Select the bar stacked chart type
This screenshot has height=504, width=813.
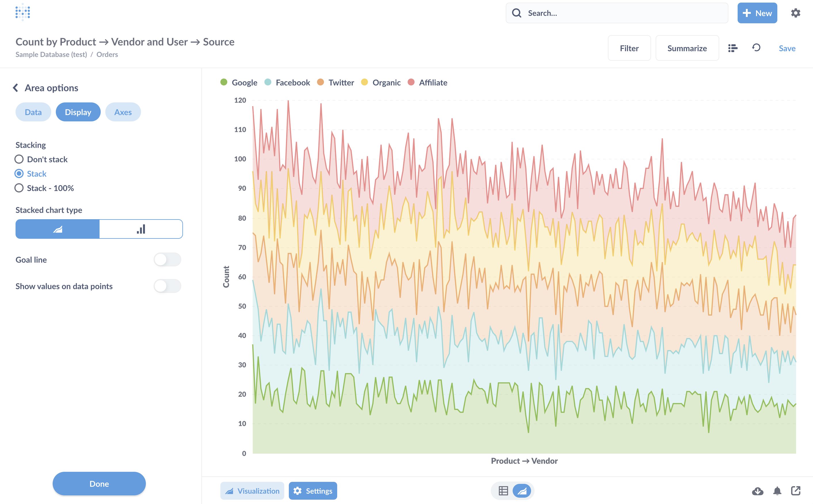141,229
